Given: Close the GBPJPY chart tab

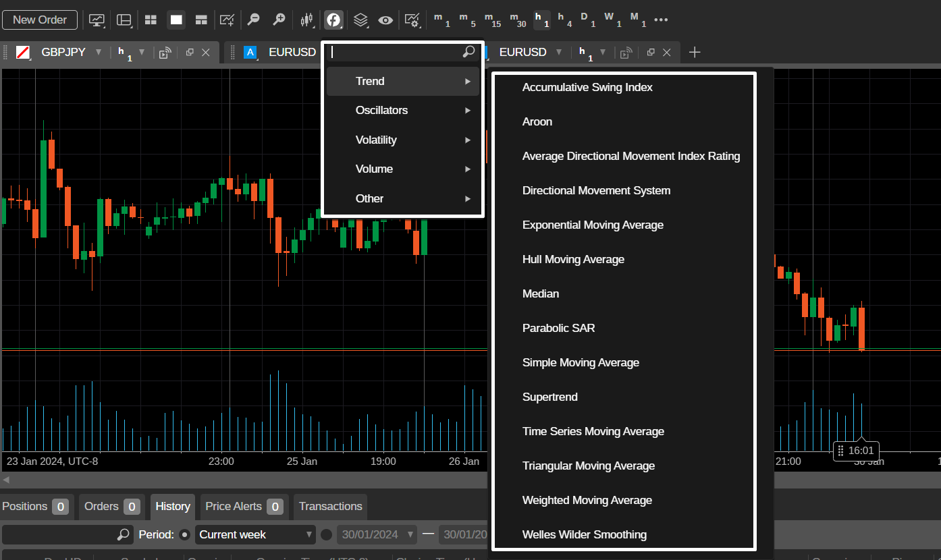Looking at the screenshot, I should 206,52.
